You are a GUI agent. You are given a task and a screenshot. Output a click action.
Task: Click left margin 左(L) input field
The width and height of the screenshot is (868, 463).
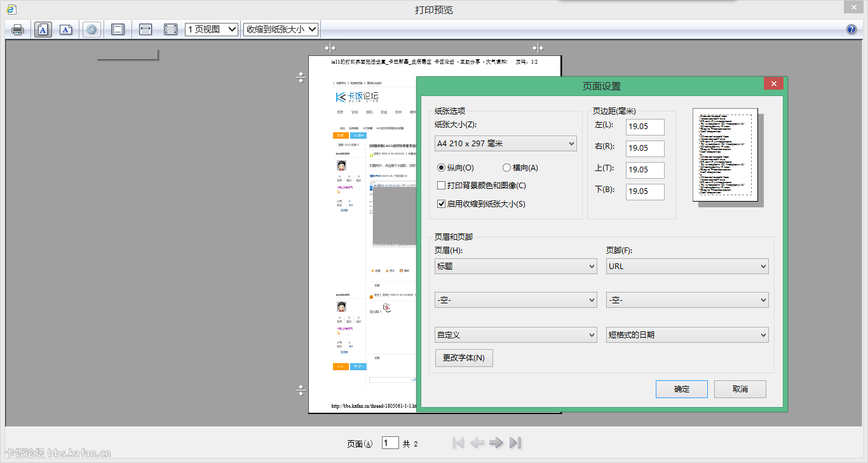pyautogui.click(x=645, y=127)
